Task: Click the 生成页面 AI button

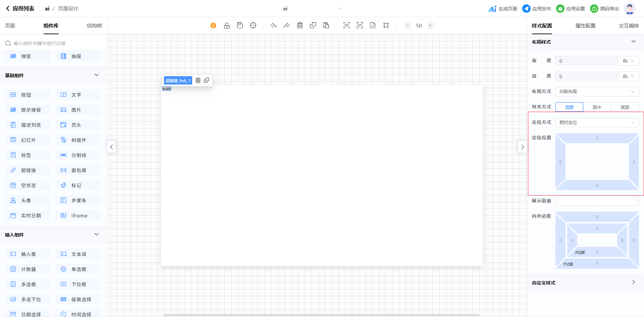Action: 503,9
